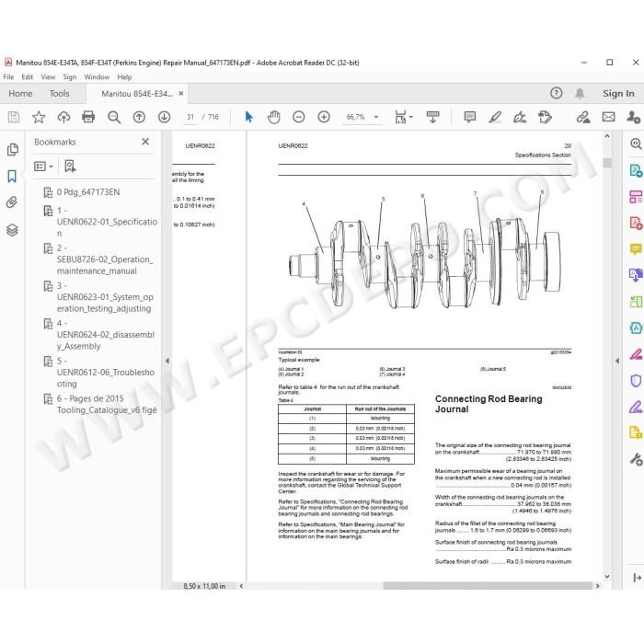Expand right pane with bottom arrow icon
The image size is (644, 644).
click(637, 578)
